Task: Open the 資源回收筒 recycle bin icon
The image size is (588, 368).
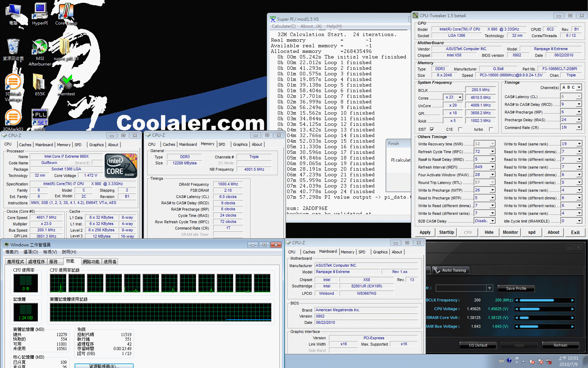Action: click(13, 49)
